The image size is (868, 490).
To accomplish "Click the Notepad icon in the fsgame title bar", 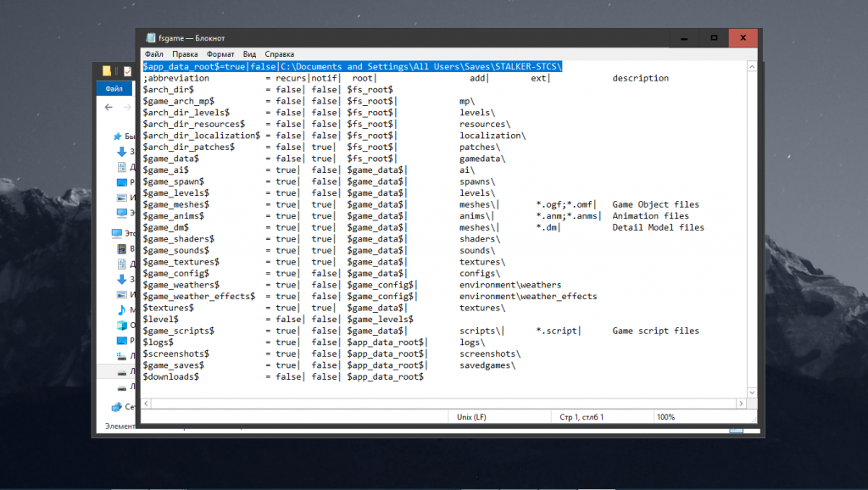I will click(x=151, y=37).
